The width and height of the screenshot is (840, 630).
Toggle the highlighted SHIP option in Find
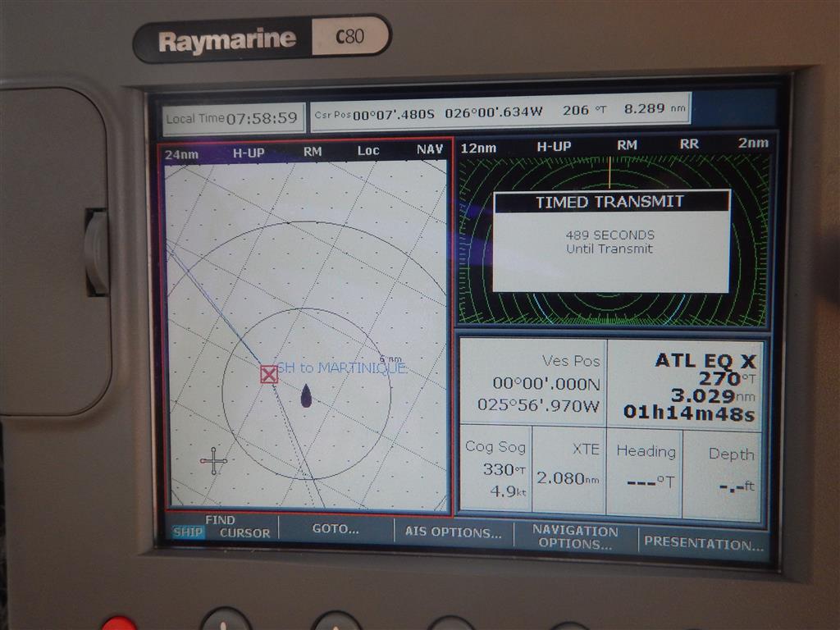pyautogui.click(x=188, y=533)
